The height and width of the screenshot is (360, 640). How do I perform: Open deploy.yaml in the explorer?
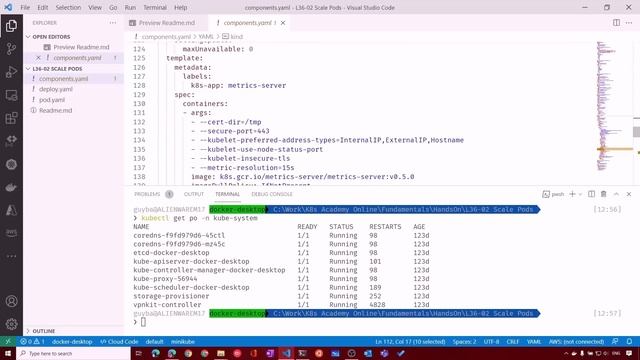click(56, 89)
